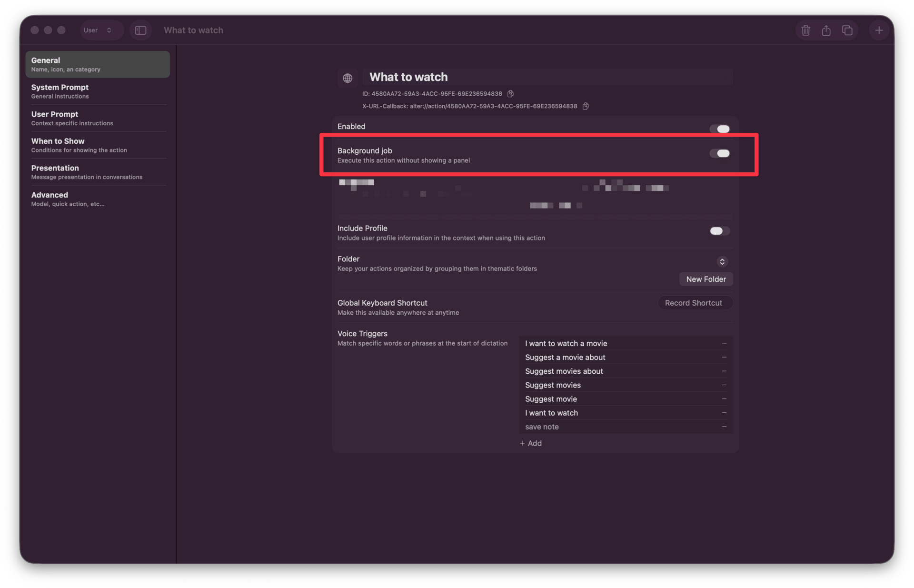Viewport: 914px width, 588px height.
Task: Toggle the sidebar panel icon
Action: pos(140,30)
